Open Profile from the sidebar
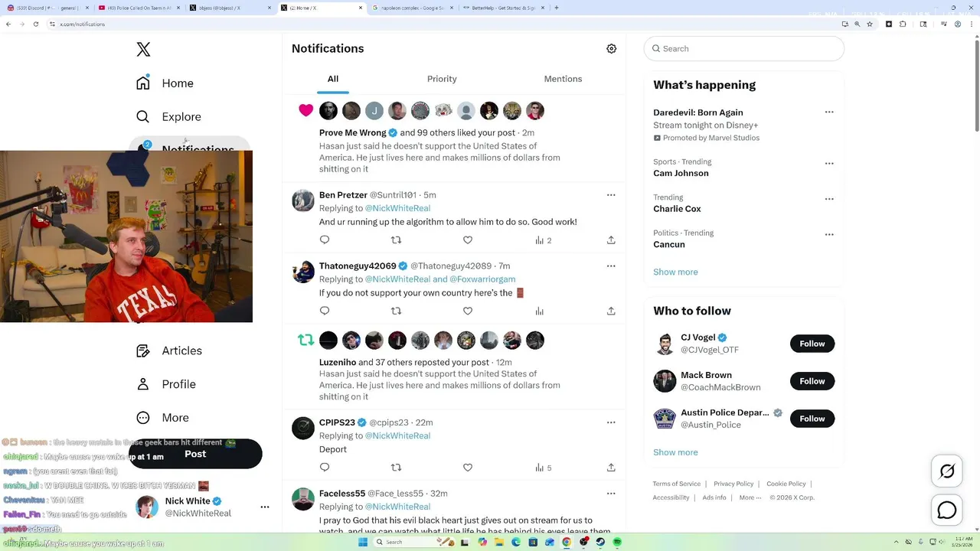The image size is (980, 551). 166,384
